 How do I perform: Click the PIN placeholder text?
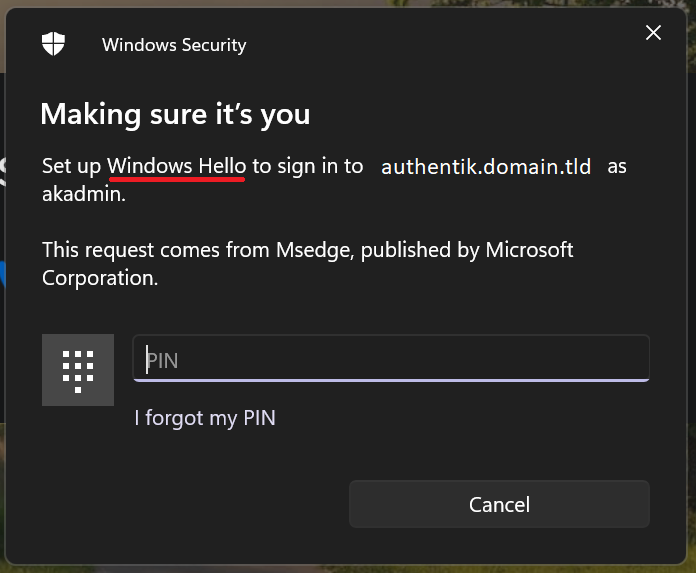162,361
